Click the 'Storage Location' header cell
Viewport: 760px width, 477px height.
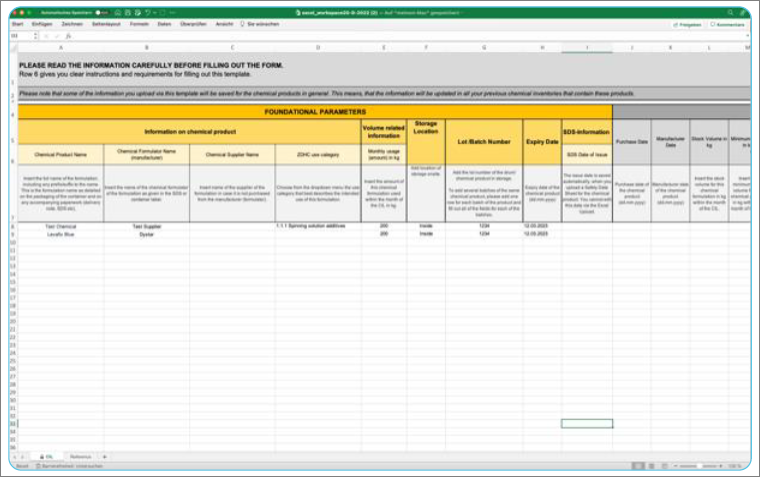426,142
